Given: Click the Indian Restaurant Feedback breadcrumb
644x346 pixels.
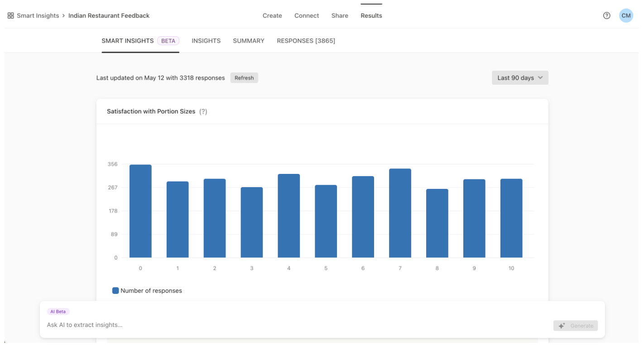Looking at the screenshot, I should pyautogui.click(x=109, y=15).
